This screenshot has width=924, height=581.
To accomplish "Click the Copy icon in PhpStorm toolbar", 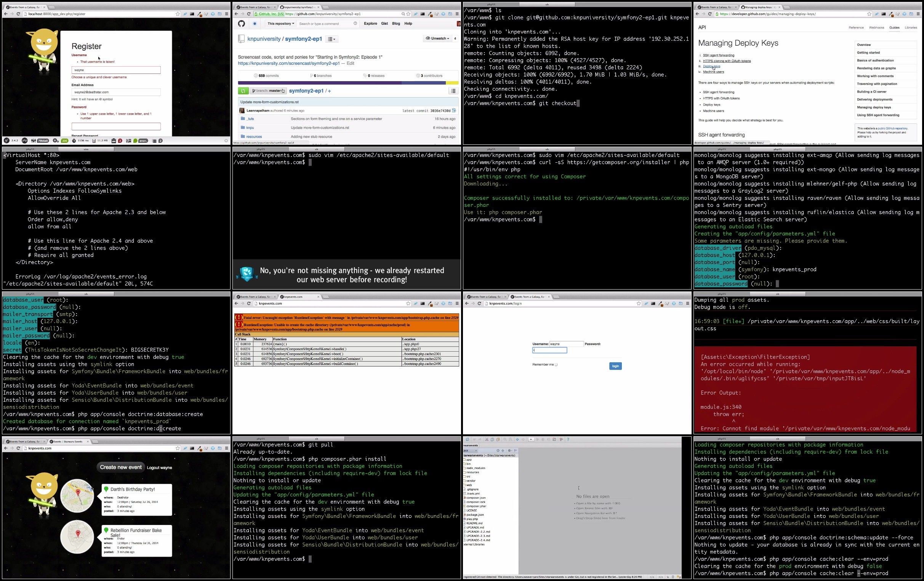I will (x=492, y=439).
